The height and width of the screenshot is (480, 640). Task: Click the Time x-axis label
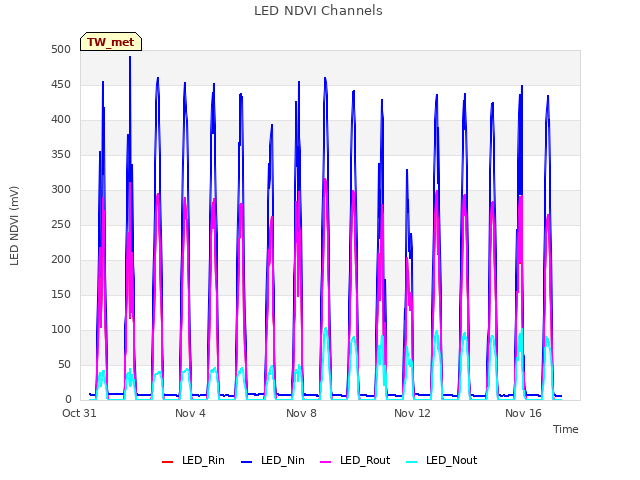click(x=566, y=429)
